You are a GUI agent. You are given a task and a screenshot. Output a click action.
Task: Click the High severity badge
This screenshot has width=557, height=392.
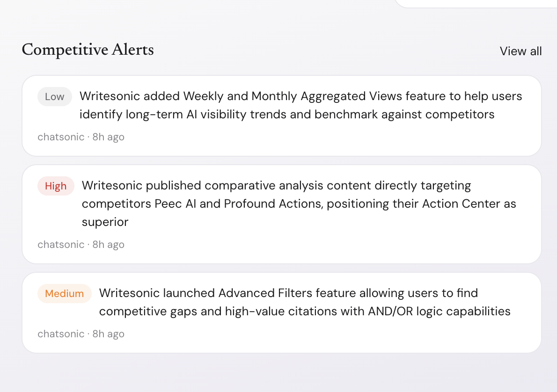pos(56,186)
